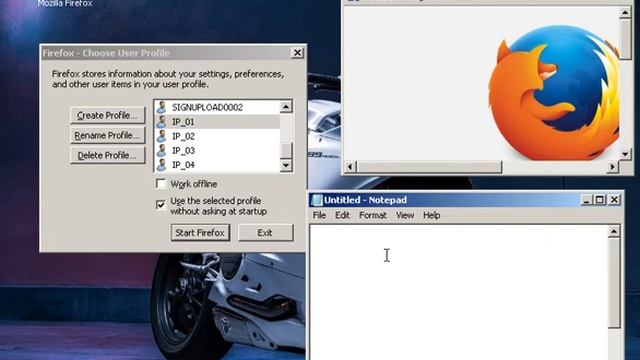Select the SIGNUPLOAD0002 profile name
Screen dimensions: 640x360
click(x=207, y=107)
